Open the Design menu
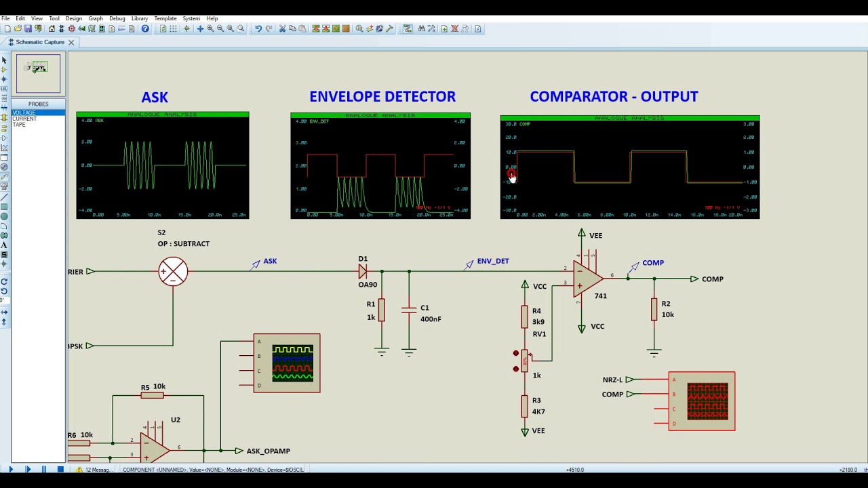Viewport: 868px width, 488px height. point(74,18)
